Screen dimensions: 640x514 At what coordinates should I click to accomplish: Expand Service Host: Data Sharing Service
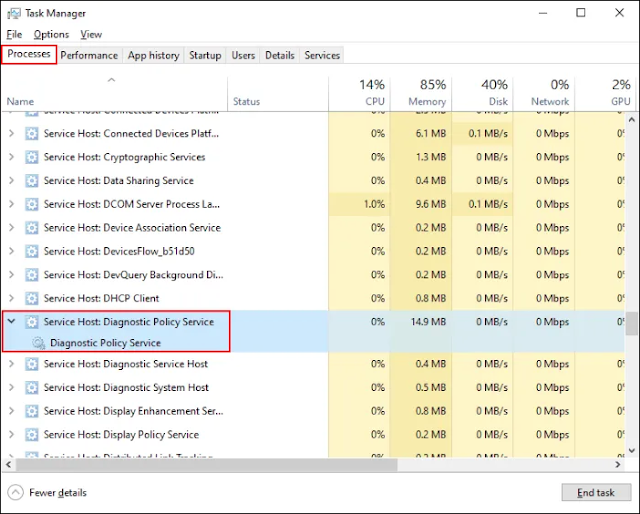pyautogui.click(x=11, y=180)
